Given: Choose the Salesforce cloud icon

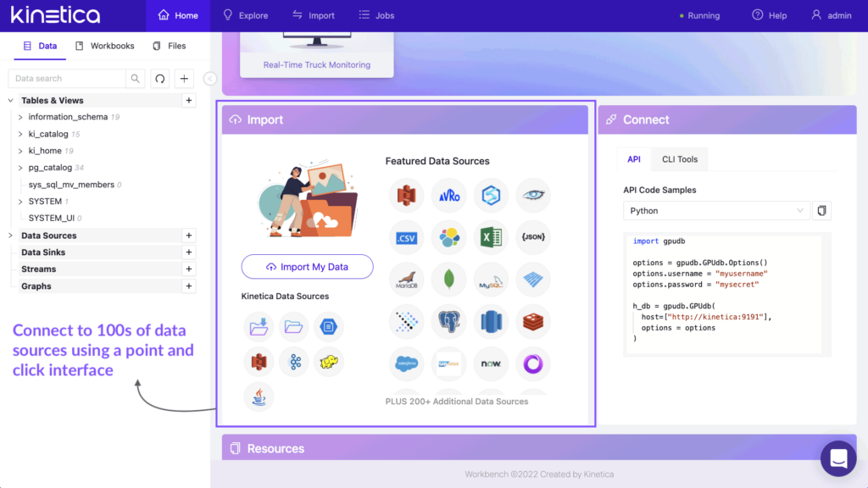Looking at the screenshot, I should 406,364.
